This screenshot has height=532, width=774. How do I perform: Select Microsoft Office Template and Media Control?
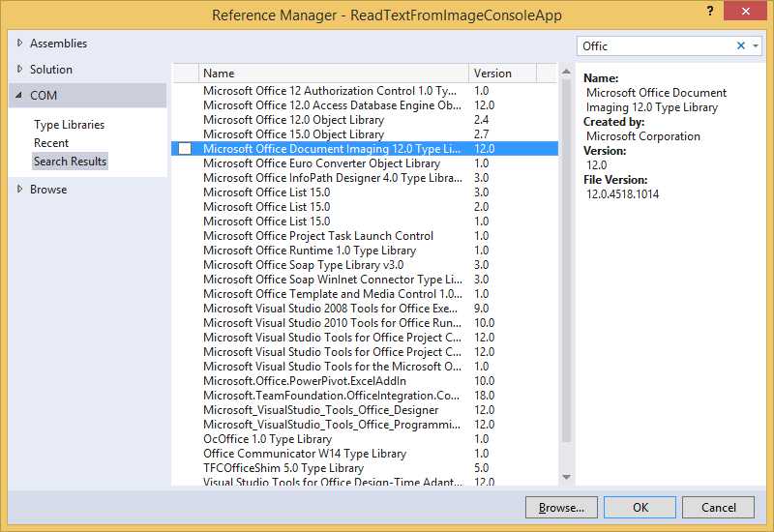pos(365,294)
